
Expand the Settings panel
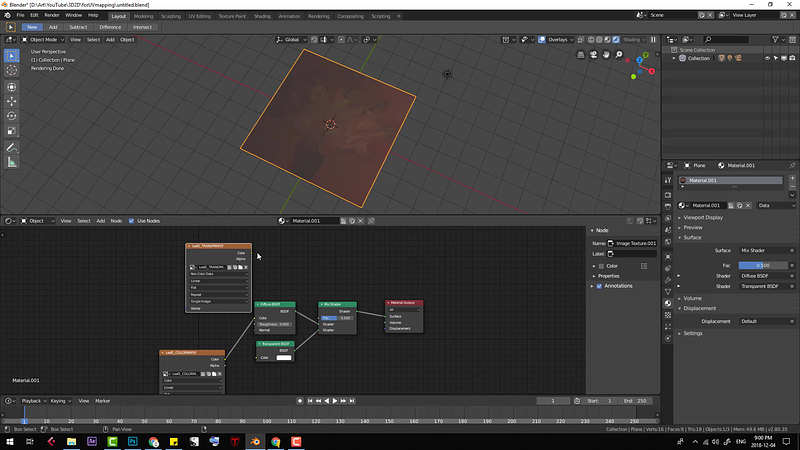(693, 334)
